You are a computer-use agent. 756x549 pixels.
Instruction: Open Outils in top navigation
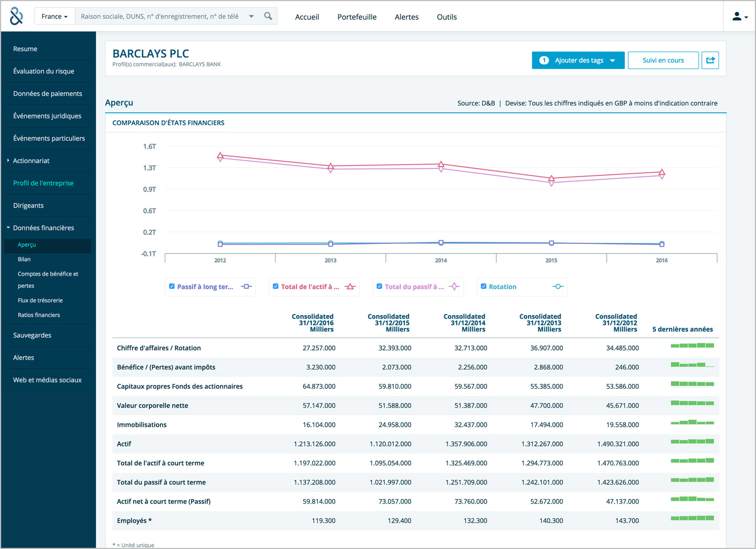(x=447, y=17)
